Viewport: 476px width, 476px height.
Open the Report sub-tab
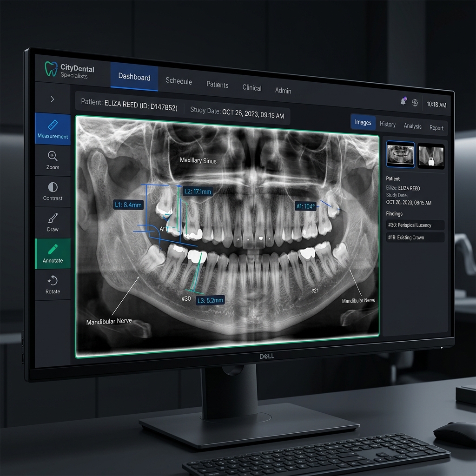tap(436, 128)
